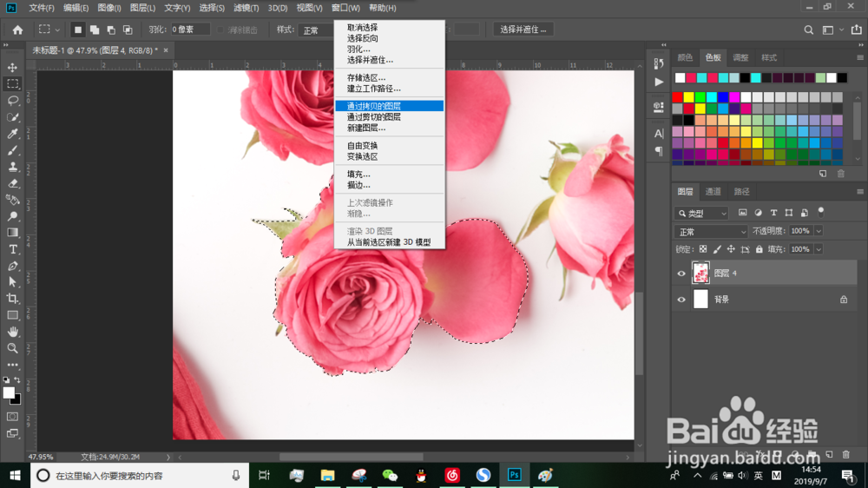This screenshot has width=868, height=488.
Task: Toggle Quick Mask mode
Action: coord(12,417)
